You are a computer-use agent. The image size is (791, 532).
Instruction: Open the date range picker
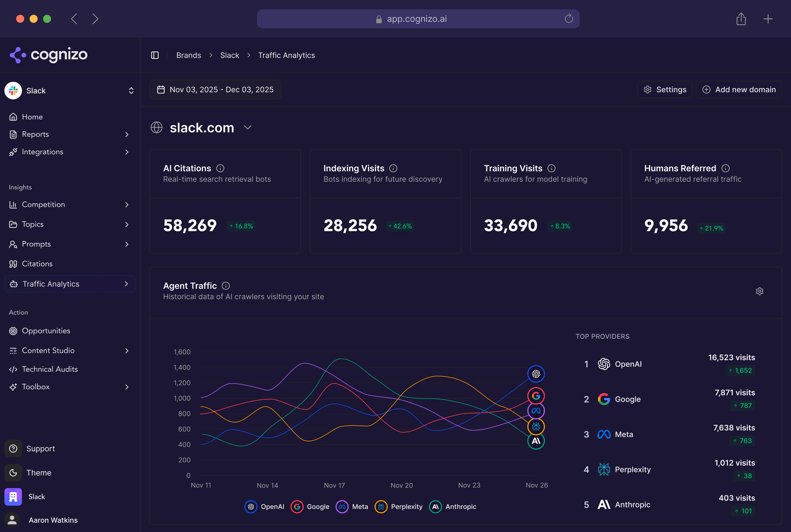click(215, 89)
